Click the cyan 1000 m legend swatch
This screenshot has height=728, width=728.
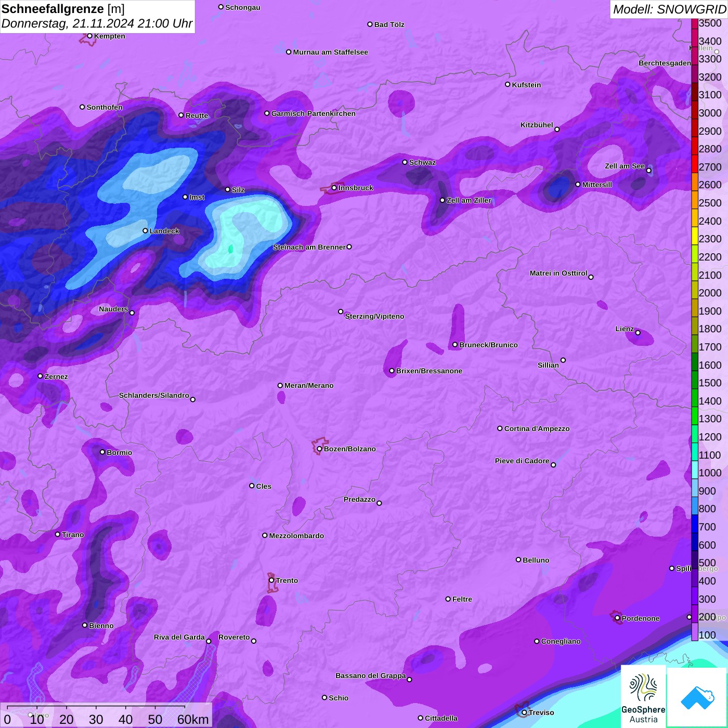(x=695, y=470)
